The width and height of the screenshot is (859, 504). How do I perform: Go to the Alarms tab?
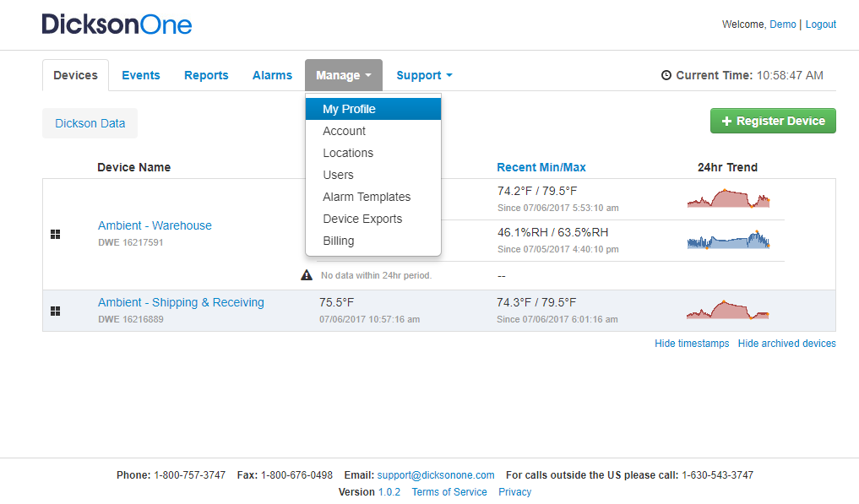(x=272, y=75)
